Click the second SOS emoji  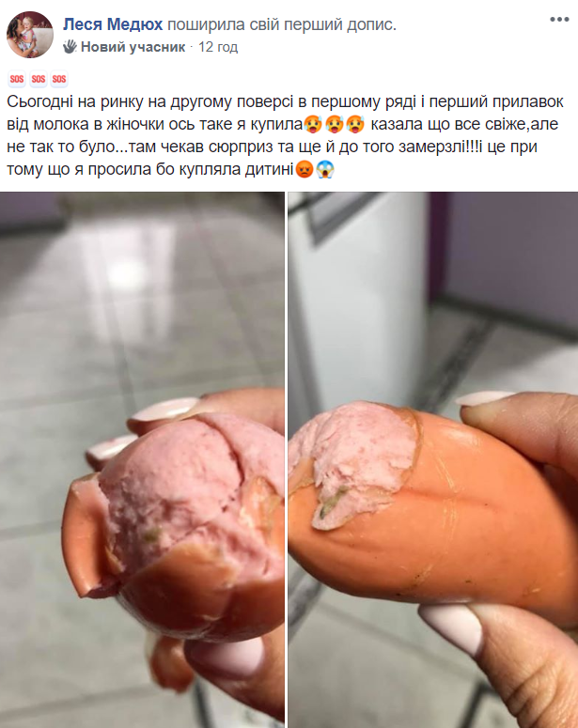pos(39,79)
